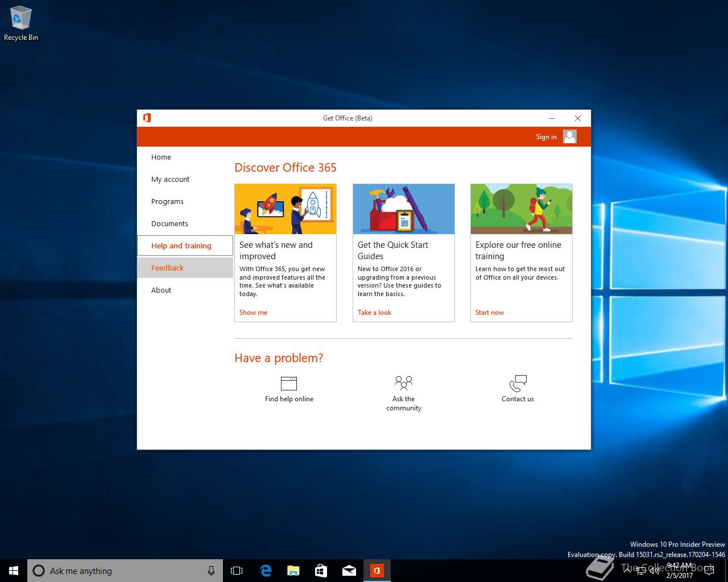Open the Contact us icon
This screenshot has height=582, width=728.
[x=518, y=384]
